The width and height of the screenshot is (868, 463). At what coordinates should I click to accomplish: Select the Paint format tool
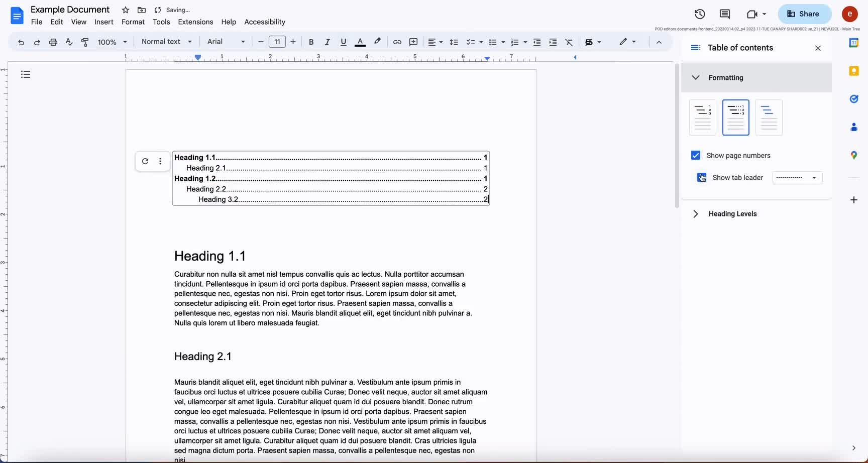[x=85, y=42]
